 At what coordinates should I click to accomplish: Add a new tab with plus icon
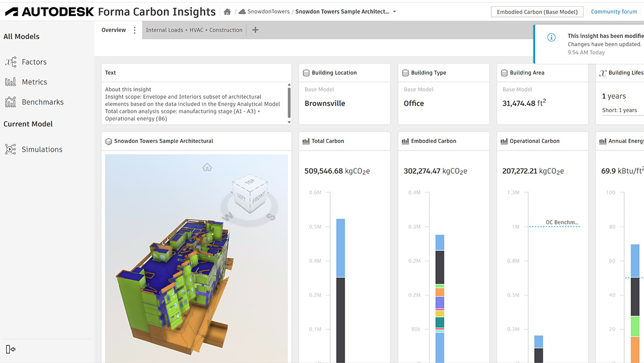pyautogui.click(x=255, y=30)
